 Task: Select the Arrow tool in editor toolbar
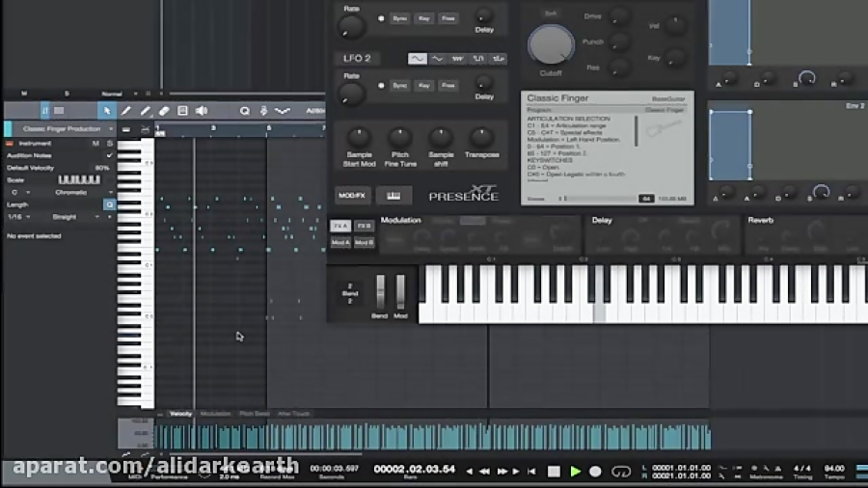click(107, 111)
